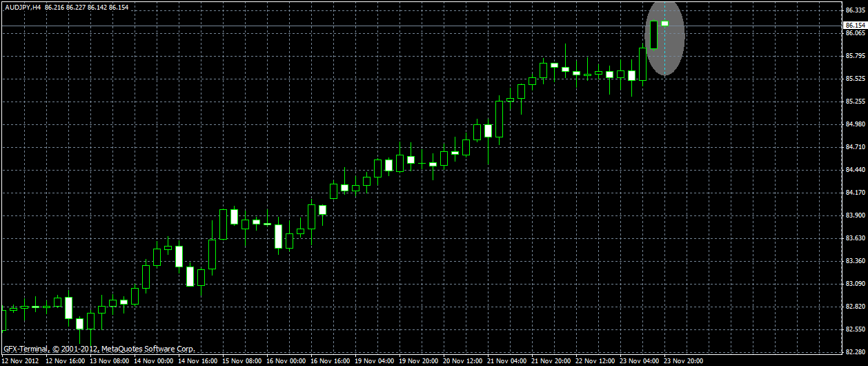Click the 83.090 price scale label
The width and height of the screenshot is (868, 366).
[854, 284]
